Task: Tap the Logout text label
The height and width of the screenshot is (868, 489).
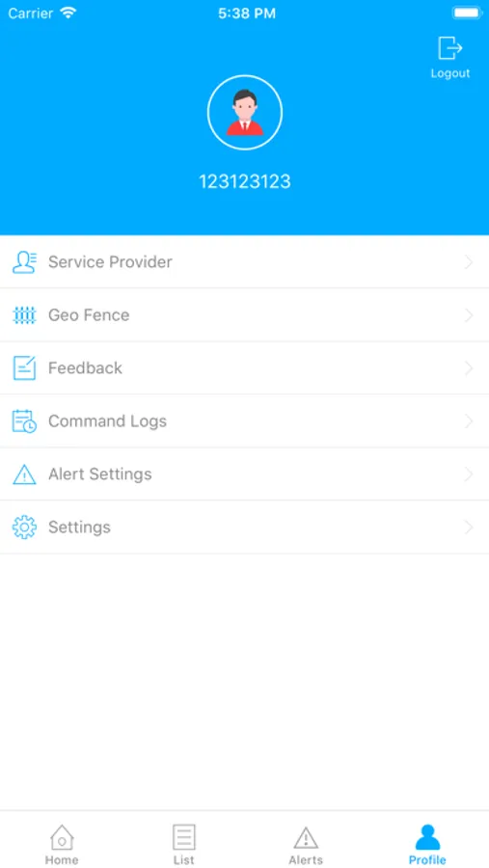Action: pos(450,73)
